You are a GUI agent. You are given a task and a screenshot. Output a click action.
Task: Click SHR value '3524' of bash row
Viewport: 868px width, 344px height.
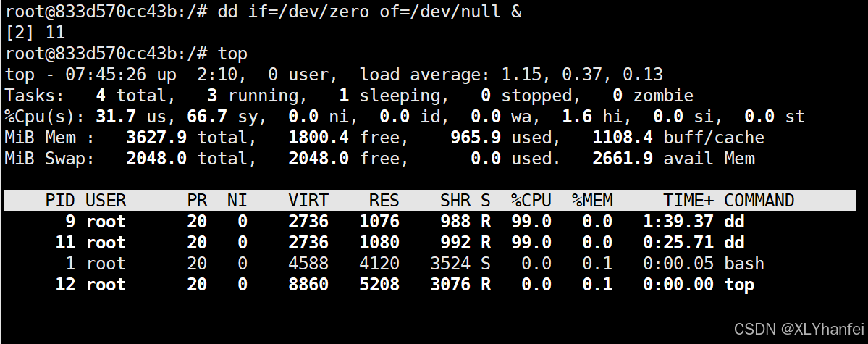click(450, 264)
